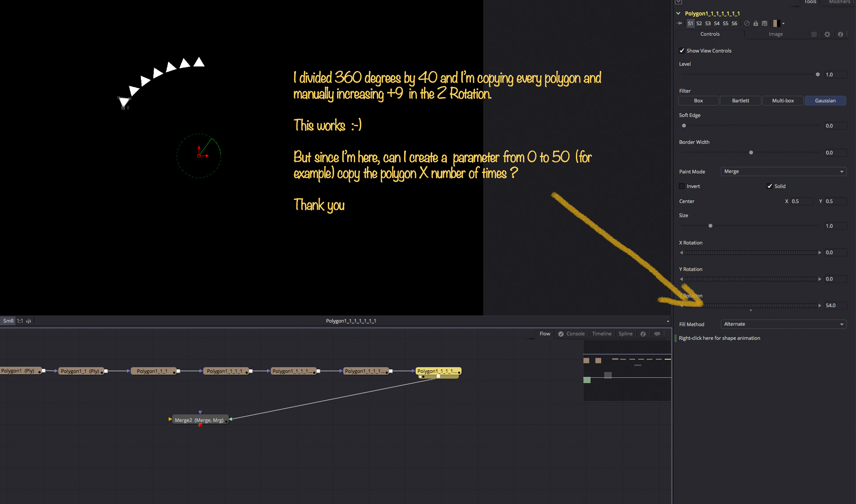The image size is (856, 504).
Task: Select settings slot S6
Action: click(x=735, y=23)
